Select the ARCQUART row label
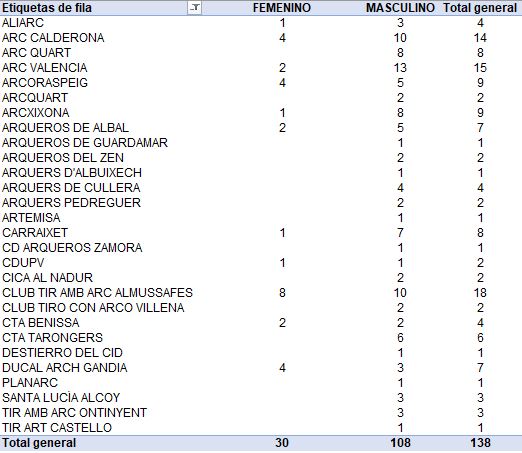The width and height of the screenshot is (522, 453). [35, 98]
